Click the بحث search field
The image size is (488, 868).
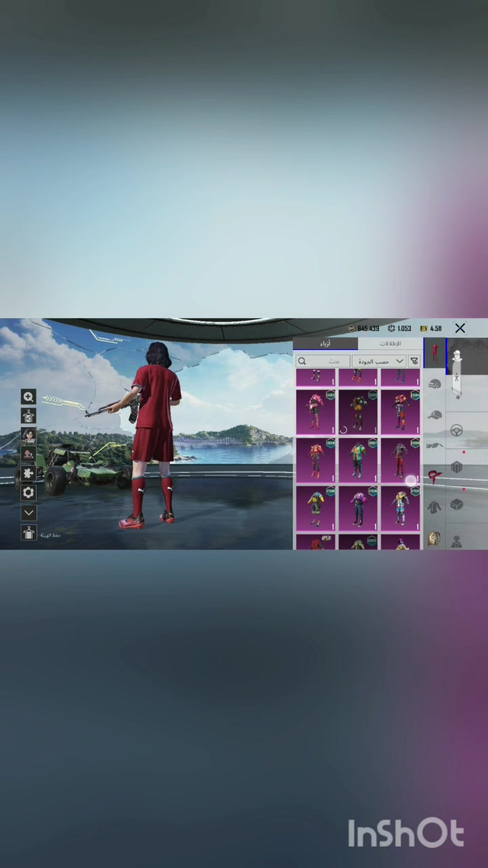323,361
